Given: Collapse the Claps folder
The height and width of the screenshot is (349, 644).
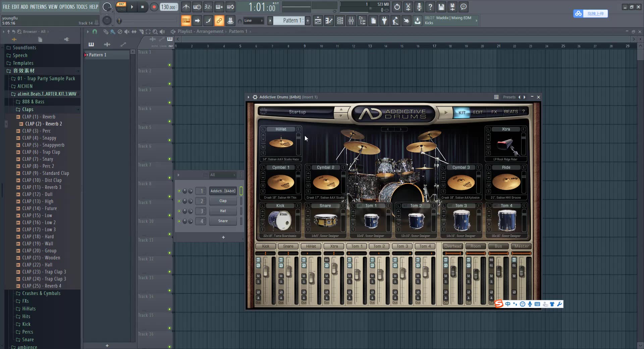Looking at the screenshot, I should pyautogui.click(x=28, y=109).
